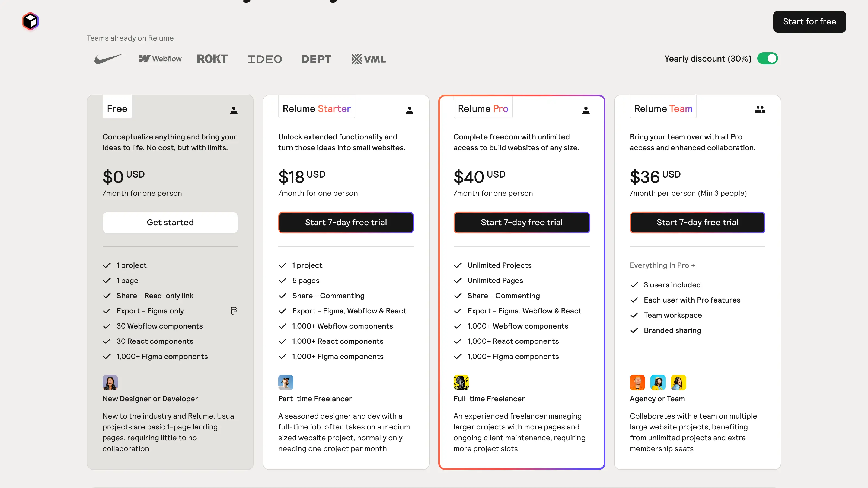Click the Full-time Freelancer avatar image
Image resolution: width=868 pixels, height=488 pixels.
coord(461,382)
